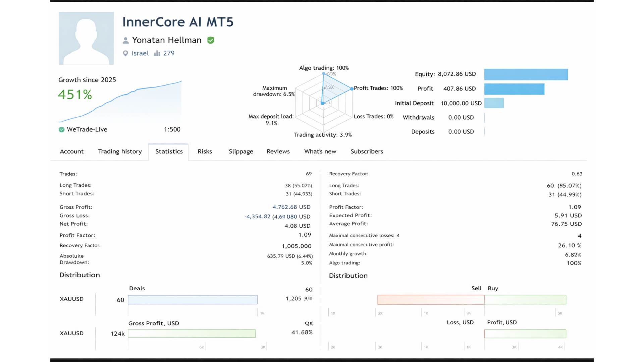Click the bar chart rating icon

pos(157,54)
